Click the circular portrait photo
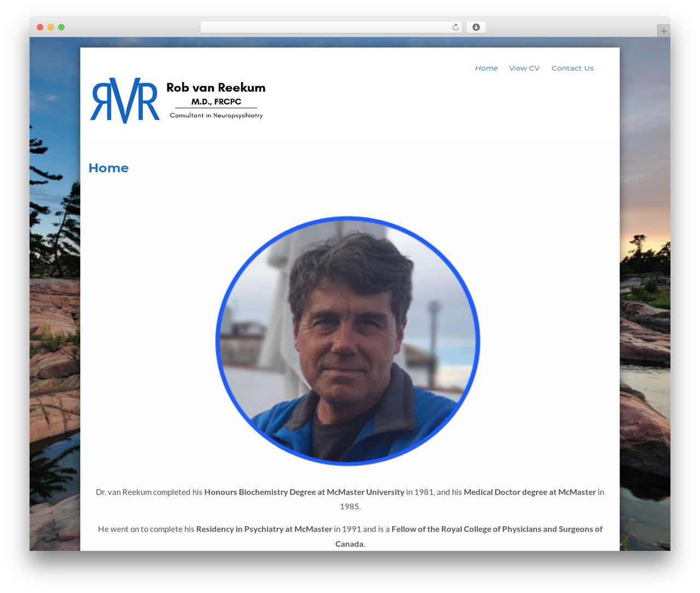 [348, 341]
